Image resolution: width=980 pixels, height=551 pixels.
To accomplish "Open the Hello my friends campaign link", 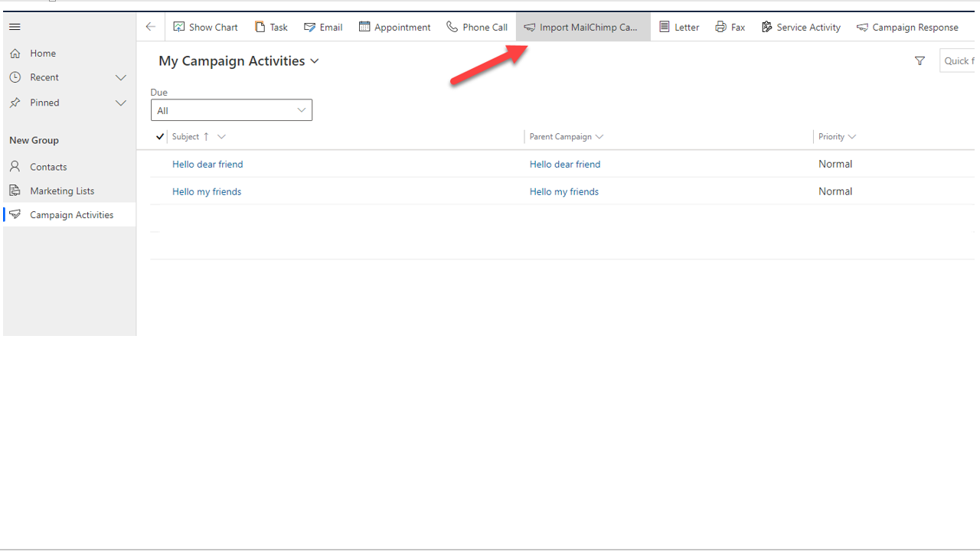I will click(x=564, y=191).
